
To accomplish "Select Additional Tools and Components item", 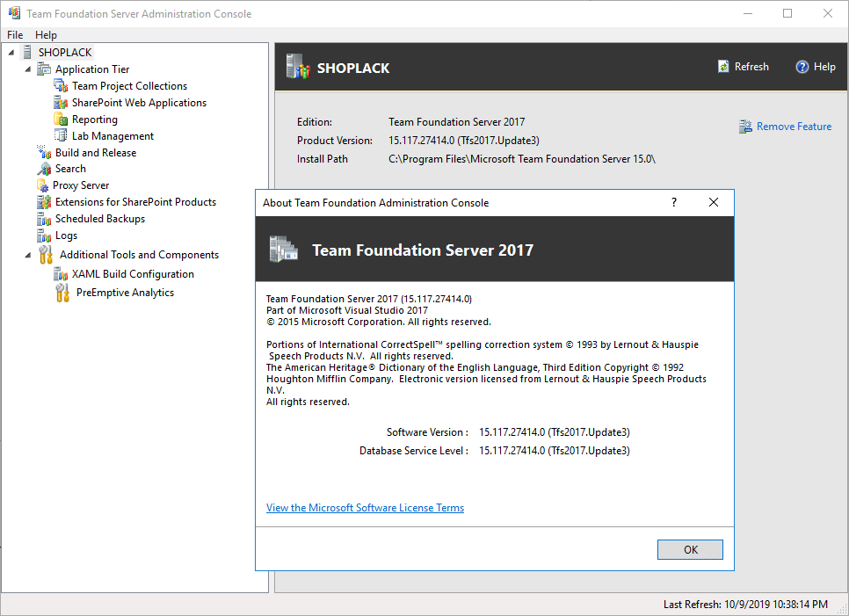I will [x=139, y=255].
